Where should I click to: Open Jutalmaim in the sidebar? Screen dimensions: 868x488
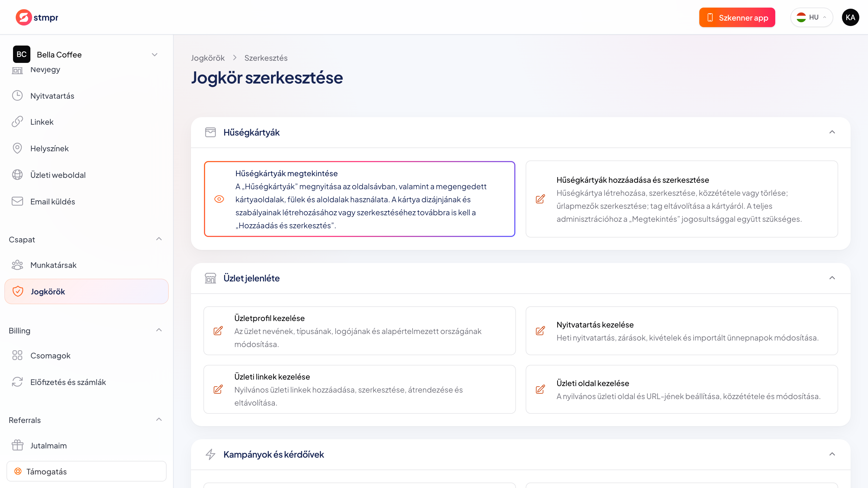(x=87, y=445)
